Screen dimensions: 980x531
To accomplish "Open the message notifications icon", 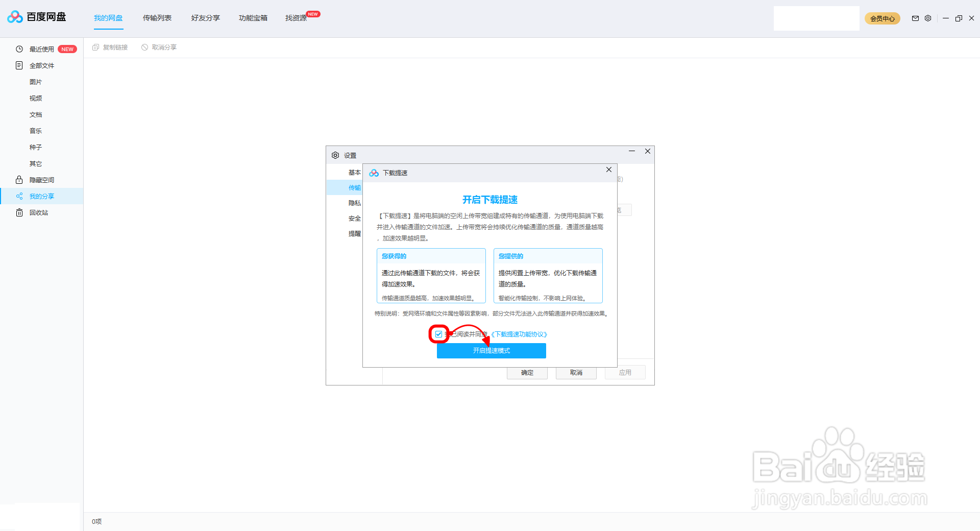I will (x=915, y=18).
